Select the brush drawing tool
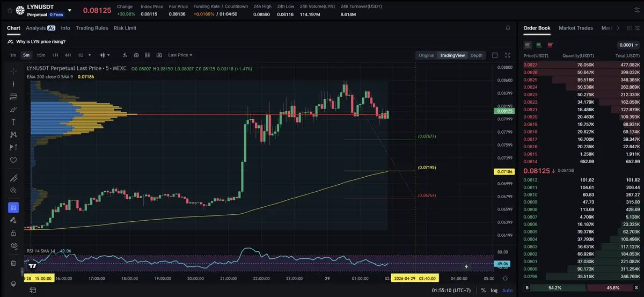This screenshot has width=644, height=297. [x=13, y=109]
